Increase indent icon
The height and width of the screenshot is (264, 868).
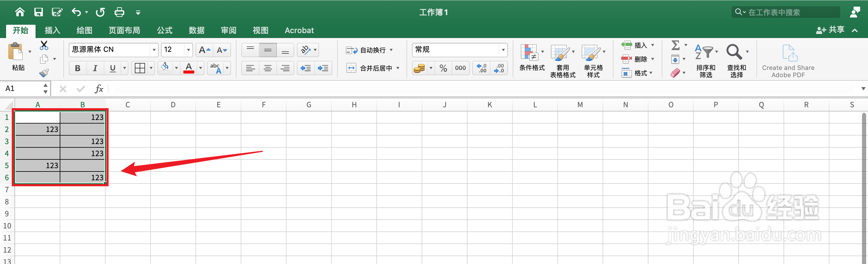click(x=323, y=68)
